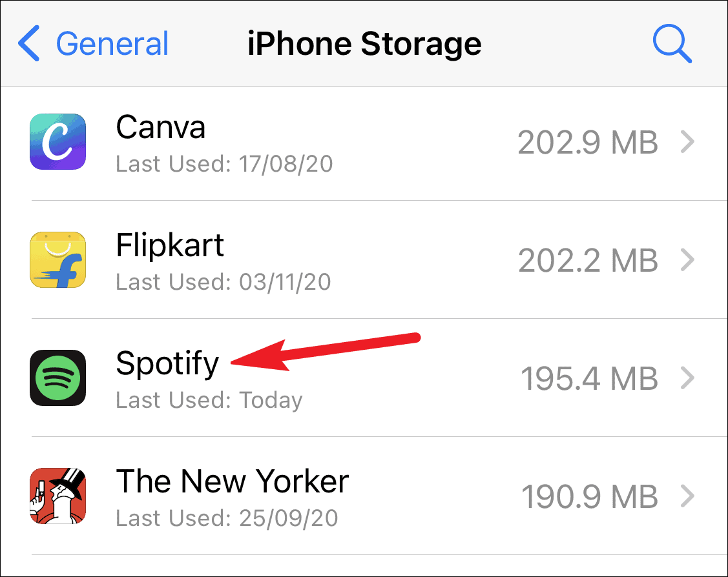Tap Spotify 195.4 MB size value
The image size is (728, 577).
point(589,378)
